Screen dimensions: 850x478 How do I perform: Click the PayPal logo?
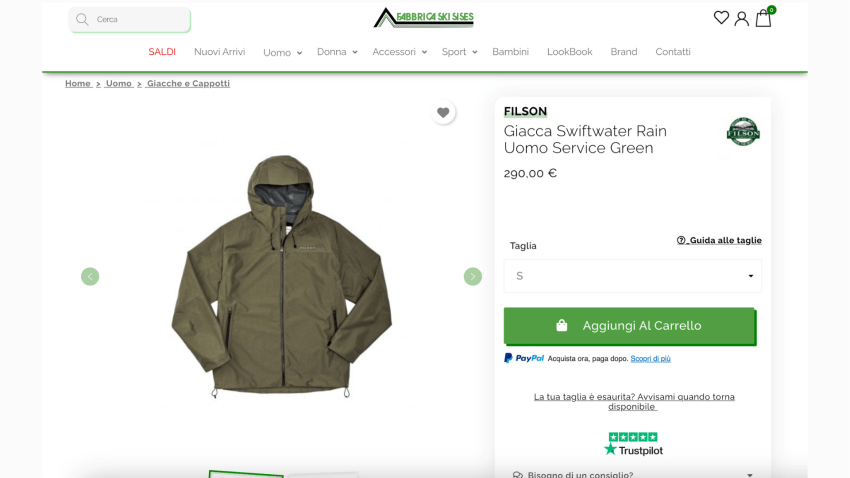tap(524, 358)
